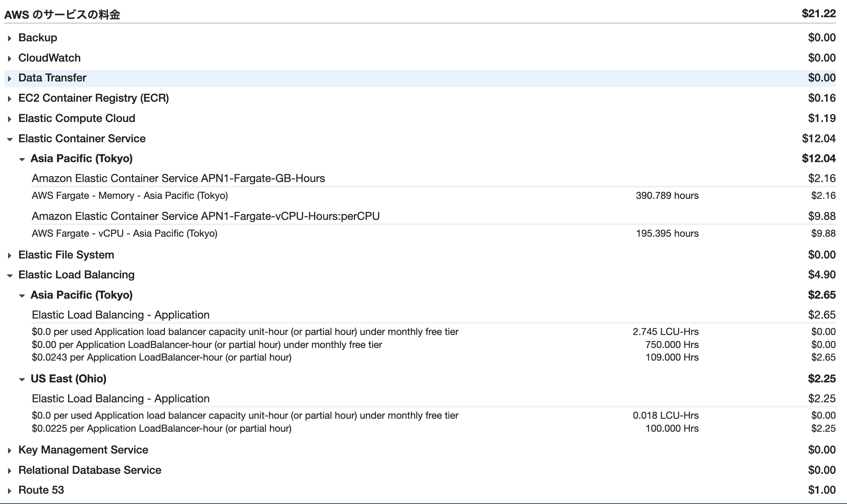The width and height of the screenshot is (847, 504).
Task: Select the APN1-Fargate-vCPU-Hours:perCPU line item
Action: pos(205,216)
